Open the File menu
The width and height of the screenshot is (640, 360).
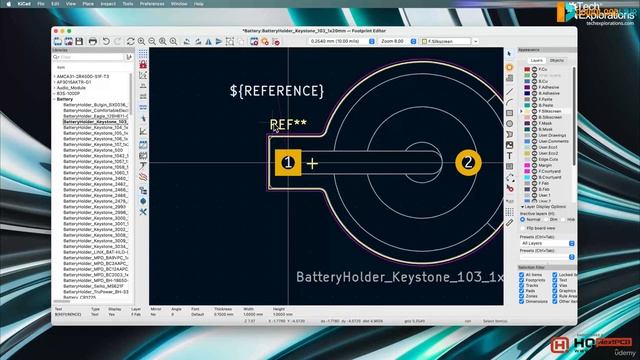pyautogui.click(x=41, y=4)
